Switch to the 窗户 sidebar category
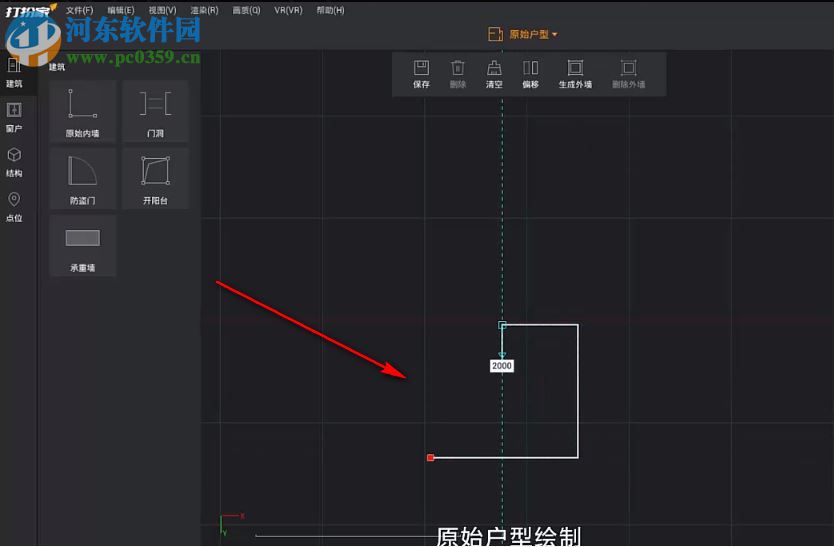The width and height of the screenshot is (834, 547). (14, 118)
